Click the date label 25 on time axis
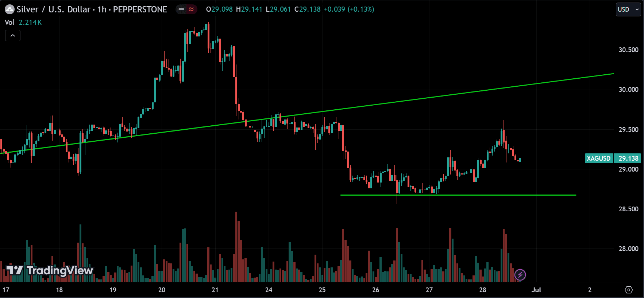 point(322,290)
